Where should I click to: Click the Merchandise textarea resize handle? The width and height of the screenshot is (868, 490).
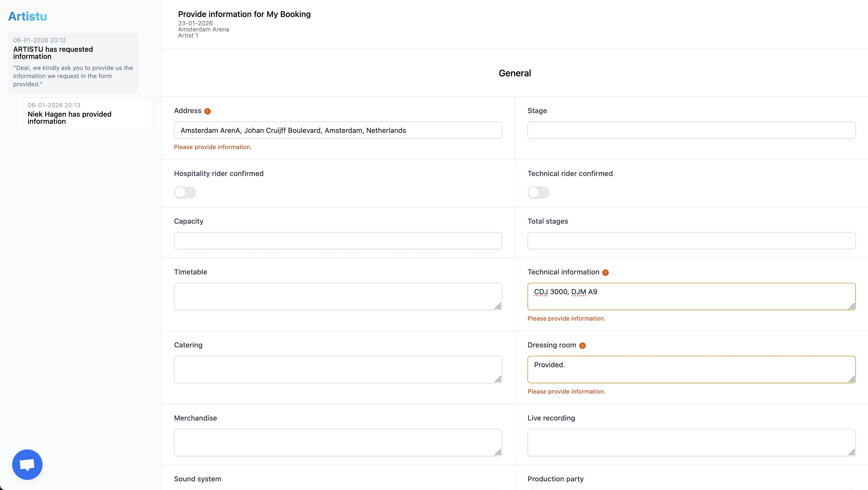pos(498,452)
